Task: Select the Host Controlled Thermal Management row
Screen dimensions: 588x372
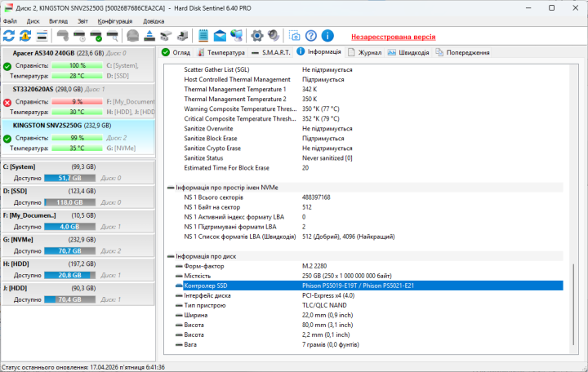Action: [x=373, y=79]
